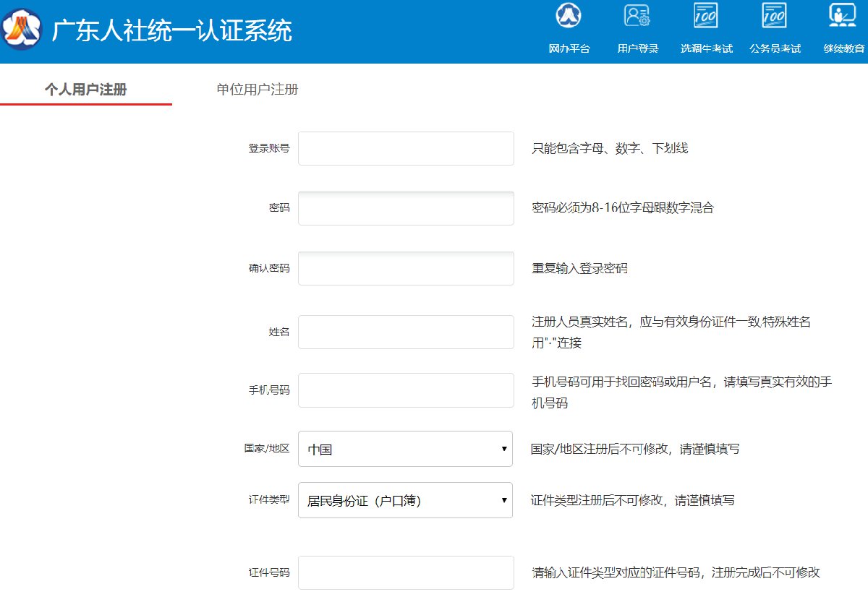
Task: Click the 继续教育 teacher icon
Action: [x=843, y=16]
